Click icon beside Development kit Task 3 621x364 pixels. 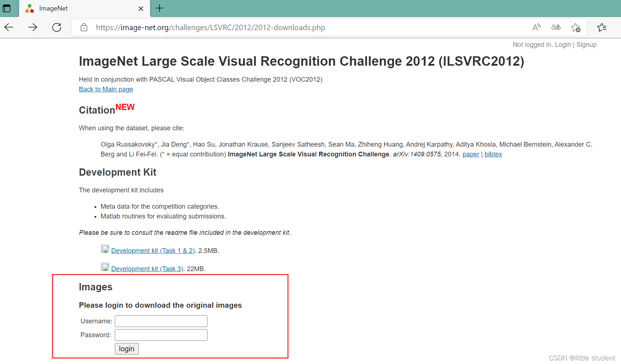[105, 267]
